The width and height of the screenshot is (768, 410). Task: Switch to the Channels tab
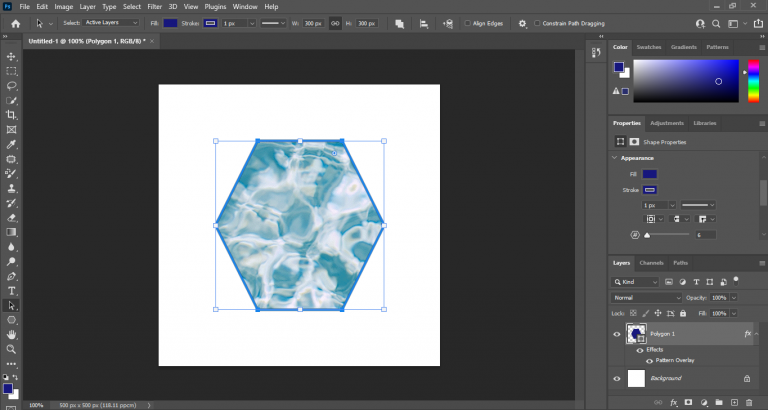point(651,263)
